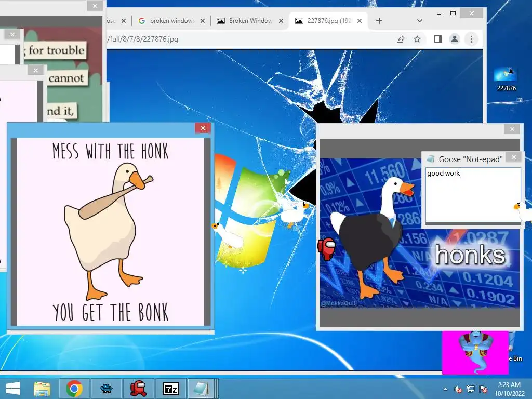Click the share icon in Chrome address bar

pos(401,39)
